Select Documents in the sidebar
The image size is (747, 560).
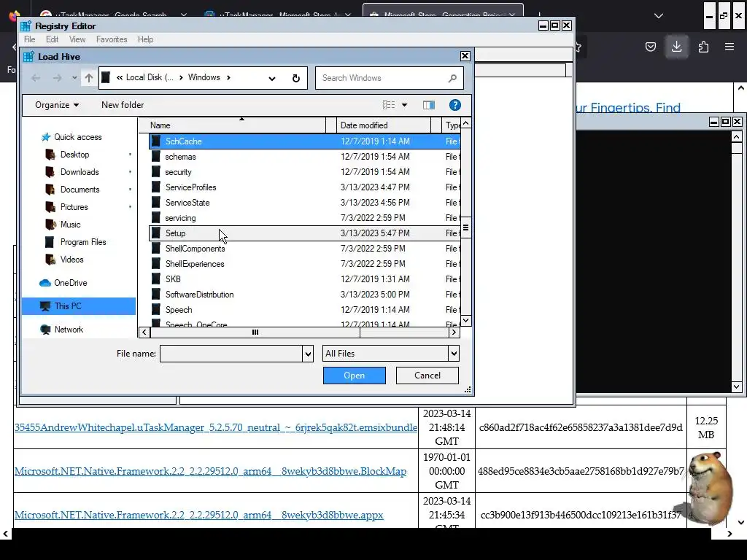[x=80, y=190]
